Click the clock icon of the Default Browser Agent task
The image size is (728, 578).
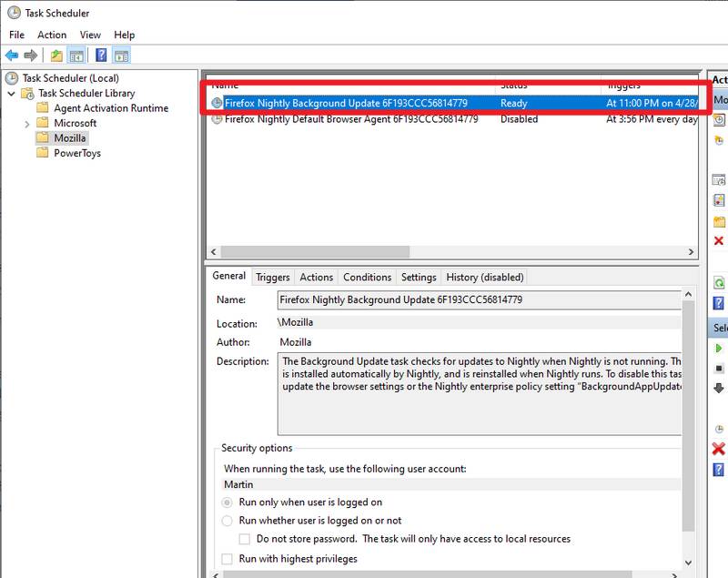pyautogui.click(x=217, y=119)
